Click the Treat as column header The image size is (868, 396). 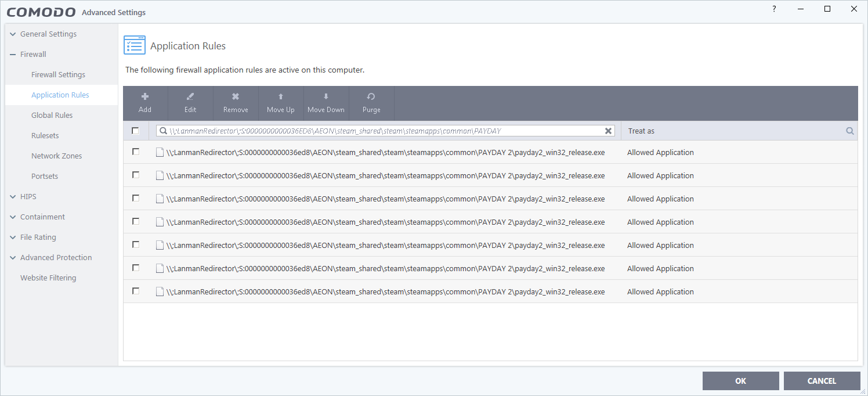pos(641,131)
